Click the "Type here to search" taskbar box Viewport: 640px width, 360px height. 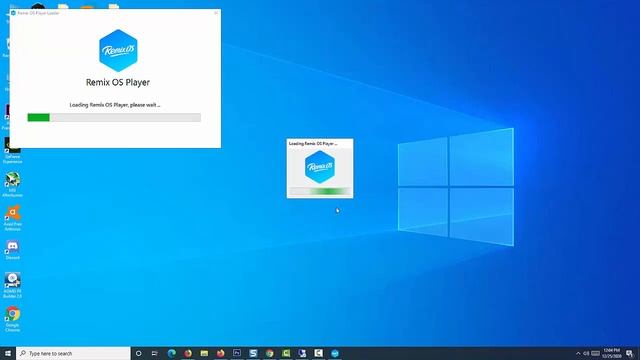pyautogui.click(x=73, y=353)
